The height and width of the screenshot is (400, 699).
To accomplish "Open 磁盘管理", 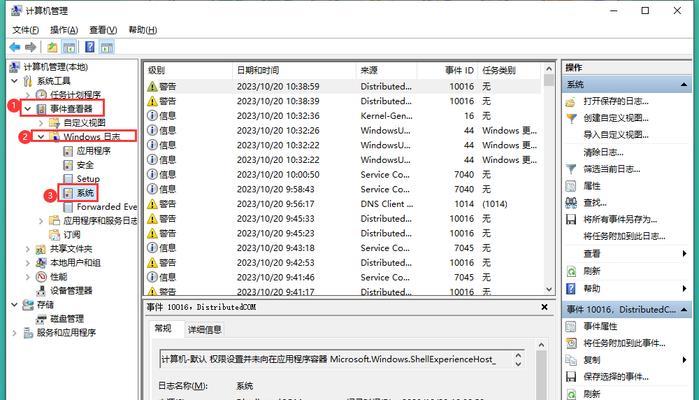I will [x=66, y=319].
